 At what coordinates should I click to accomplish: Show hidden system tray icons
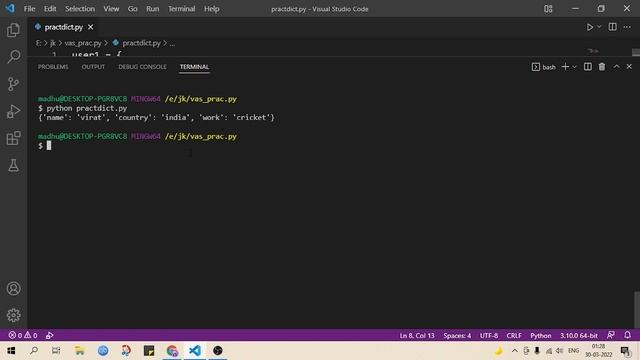click(515, 351)
